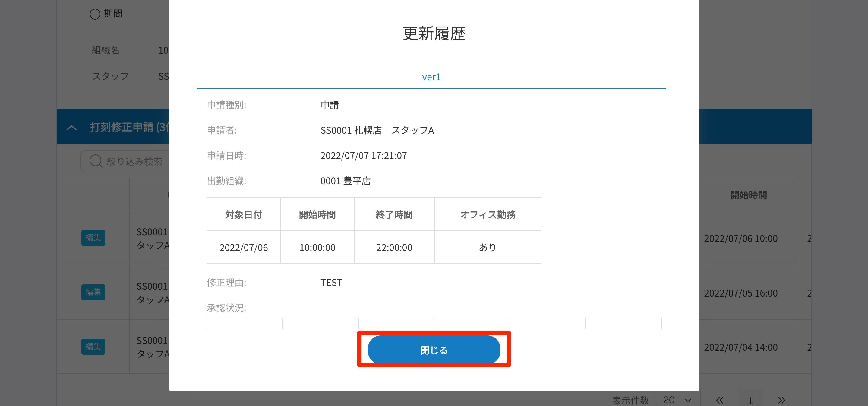Select the 期間 radio button
The width and height of the screenshot is (868, 406).
95,14
